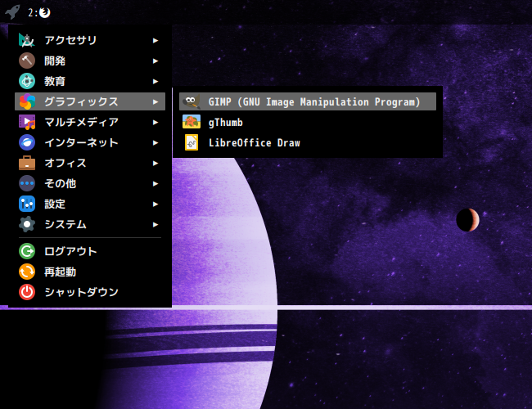Screen dimensions: 532x409
Task: Open the マルチメディア menu category
Action: click(90, 122)
